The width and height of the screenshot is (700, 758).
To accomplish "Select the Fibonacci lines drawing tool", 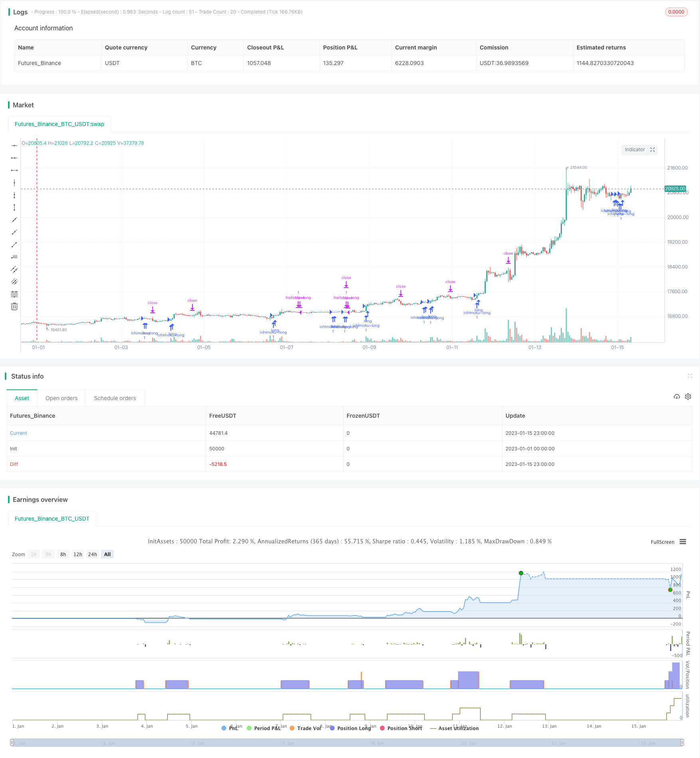I will click(14, 294).
